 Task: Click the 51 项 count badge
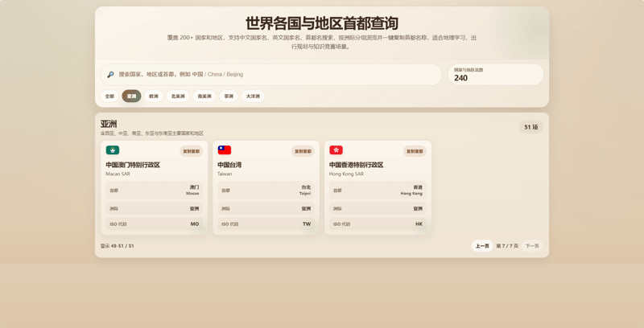(x=531, y=127)
